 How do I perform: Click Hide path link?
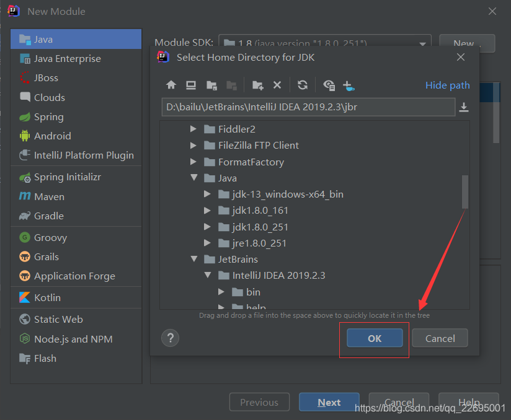448,85
